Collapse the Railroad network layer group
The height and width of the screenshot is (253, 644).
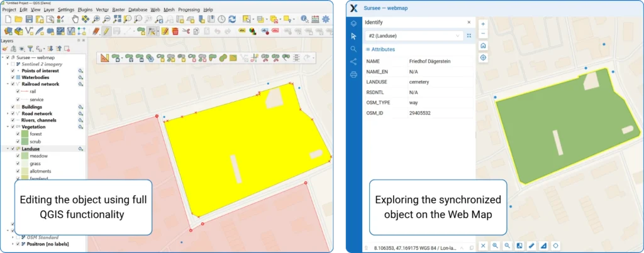[x=8, y=83]
